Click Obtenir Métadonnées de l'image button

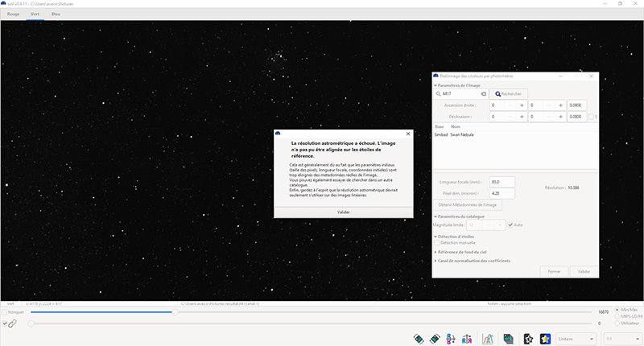point(468,205)
